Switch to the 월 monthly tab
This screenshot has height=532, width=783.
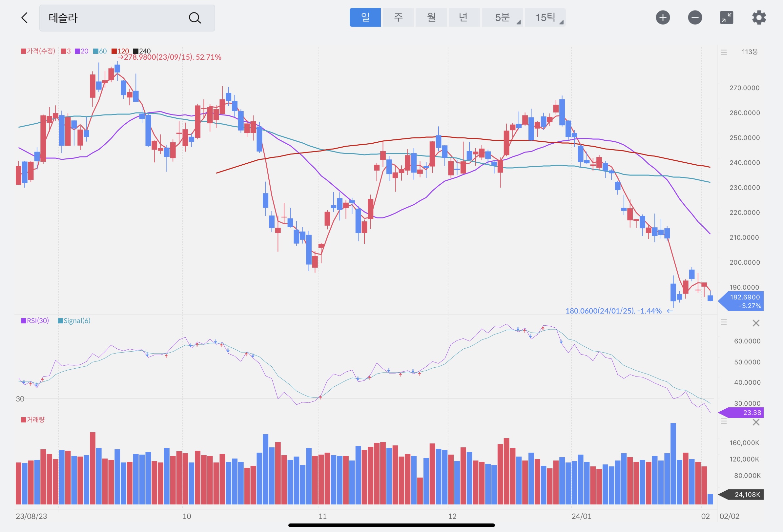tap(431, 17)
